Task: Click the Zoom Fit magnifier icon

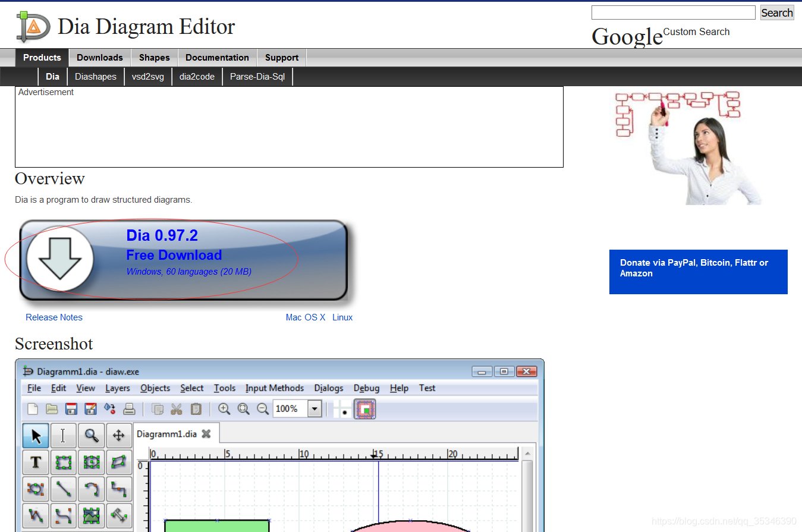Action: [x=244, y=409]
